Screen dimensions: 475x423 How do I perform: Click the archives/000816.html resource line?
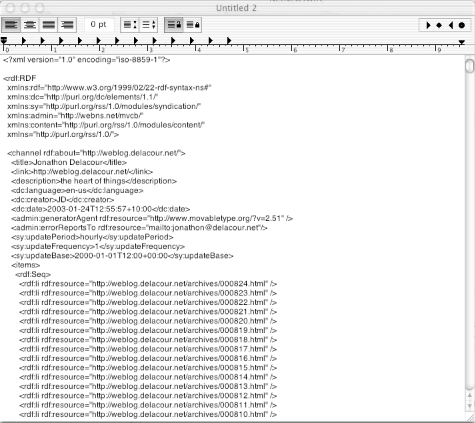148,358
